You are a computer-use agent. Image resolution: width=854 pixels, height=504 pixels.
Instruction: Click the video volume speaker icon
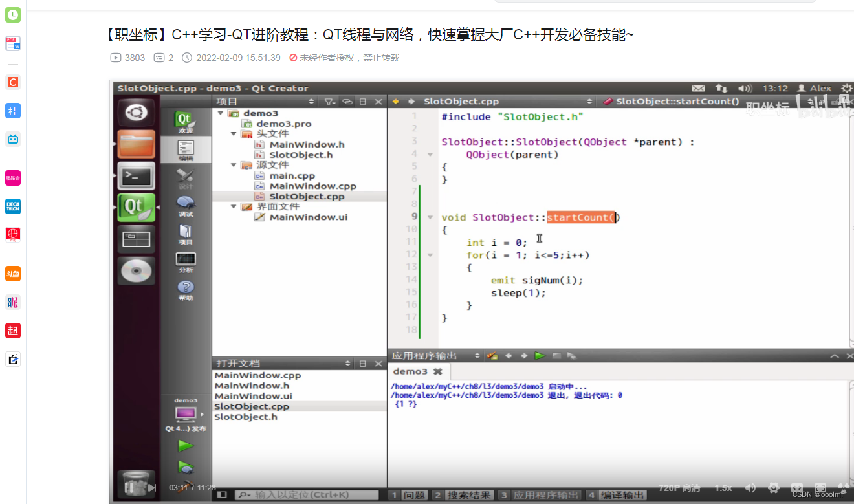(750, 488)
